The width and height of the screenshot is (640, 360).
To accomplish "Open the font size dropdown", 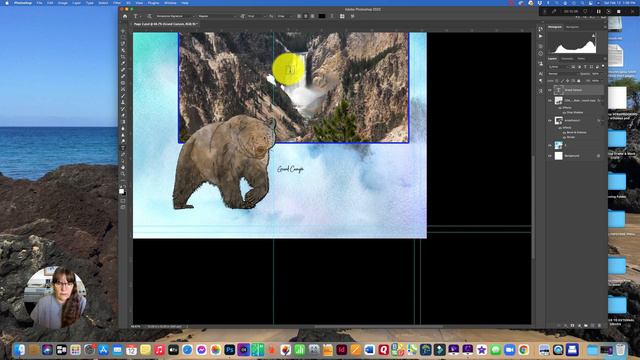I will 256,16.
